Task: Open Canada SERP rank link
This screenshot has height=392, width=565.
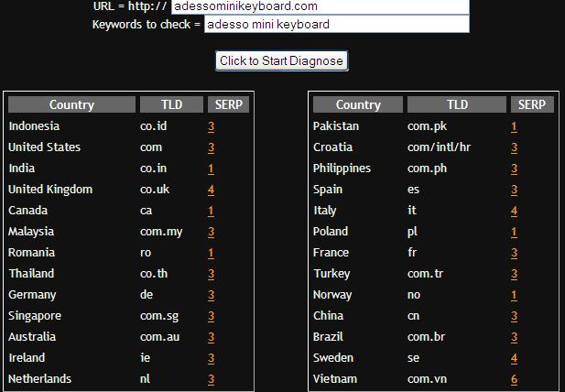Action: [212, 211]
